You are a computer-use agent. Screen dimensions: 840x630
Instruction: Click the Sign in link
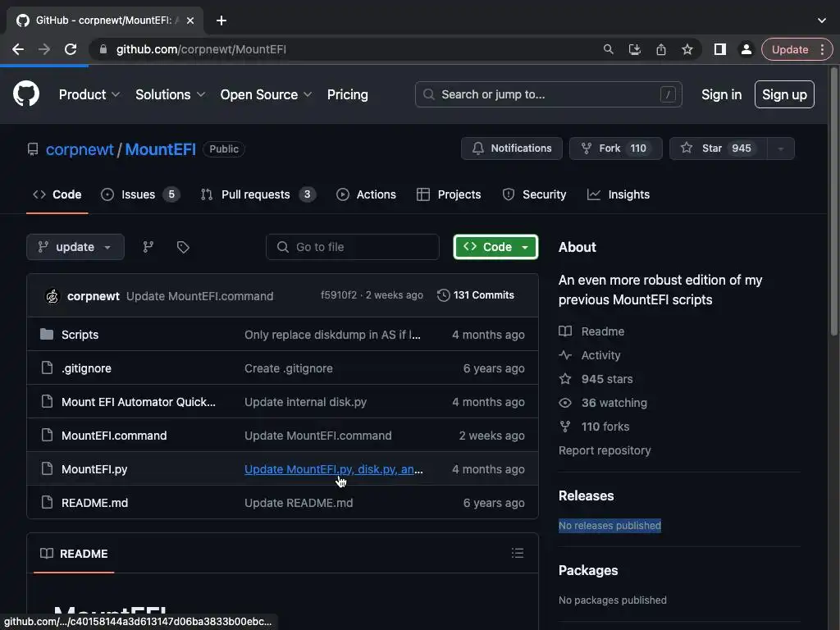click(721, 94)
